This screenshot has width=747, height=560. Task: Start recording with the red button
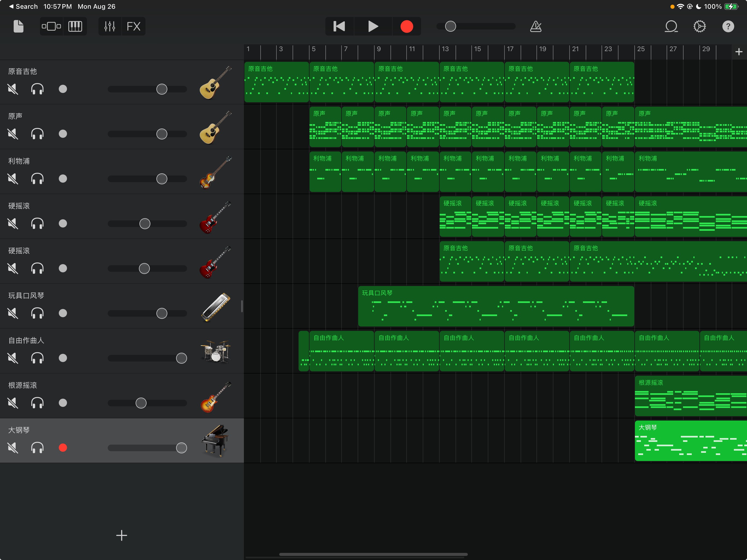click(407, 26)
